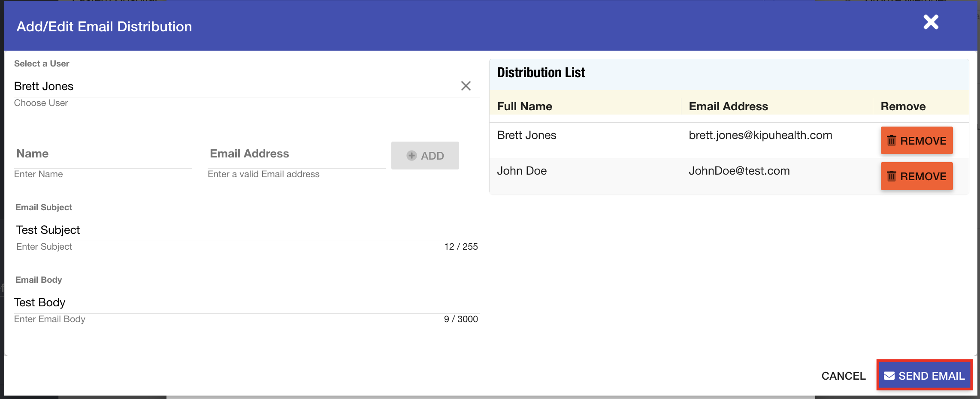Select the Brett Jones name cell
Screen dimensions: 980x399
click(526, 136)
